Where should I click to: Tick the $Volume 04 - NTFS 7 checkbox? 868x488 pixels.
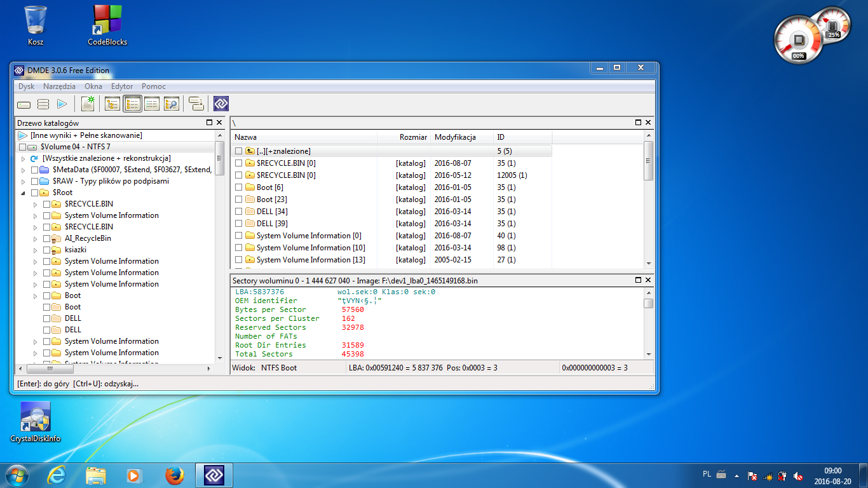click(x=23, y=147)
